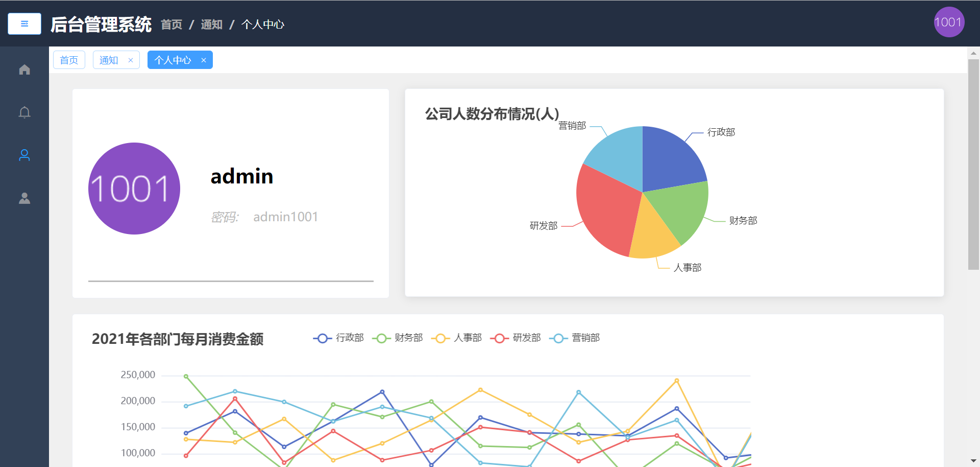
Task: Click the scrollbar down arrow
Action: point(973,461)
